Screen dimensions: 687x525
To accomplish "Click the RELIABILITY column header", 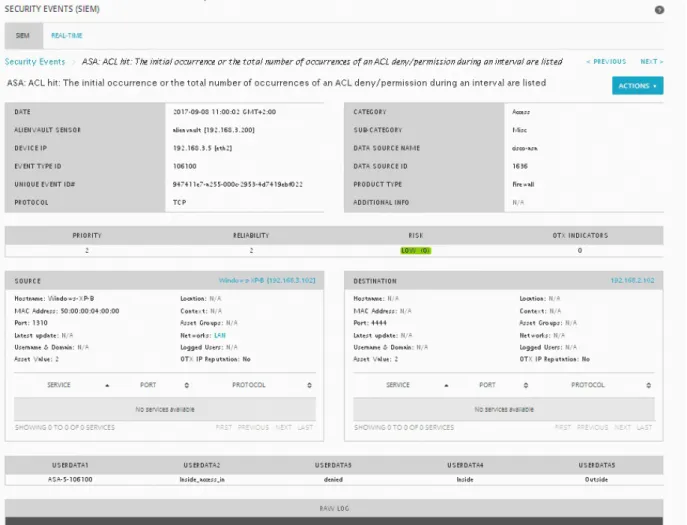I will tap(251, 235).
